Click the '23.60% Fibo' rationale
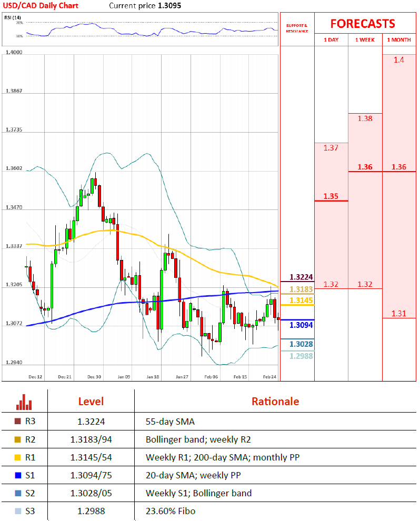 tap(171, 512)
